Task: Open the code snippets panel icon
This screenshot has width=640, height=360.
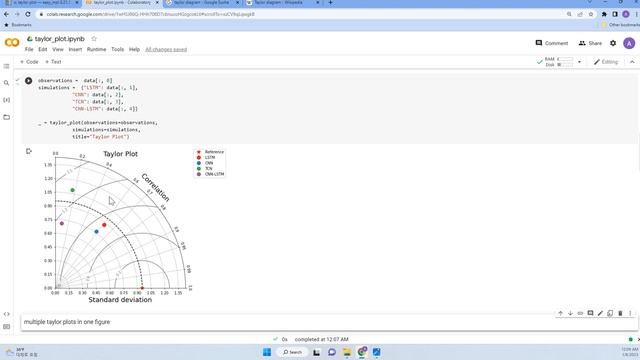Action: (x=7, y=314)
